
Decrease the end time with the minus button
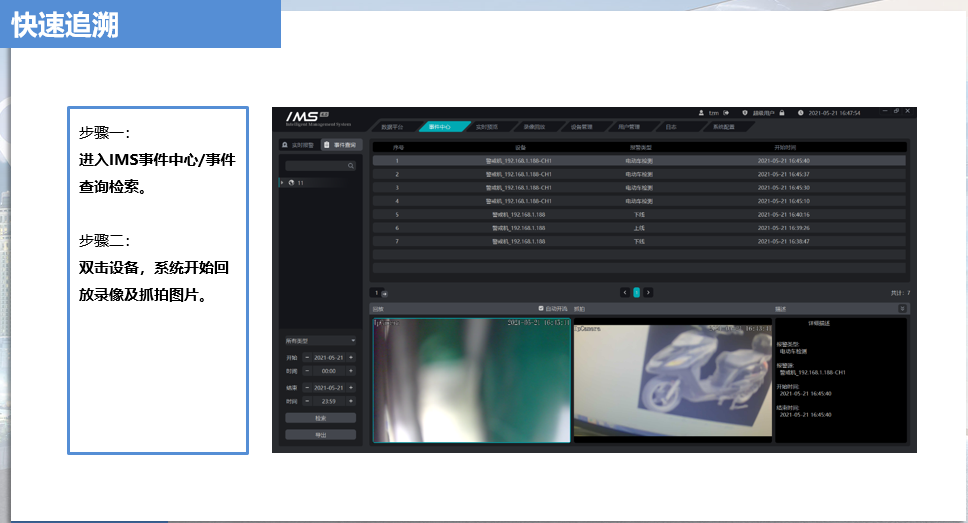[x=308, y=401]
